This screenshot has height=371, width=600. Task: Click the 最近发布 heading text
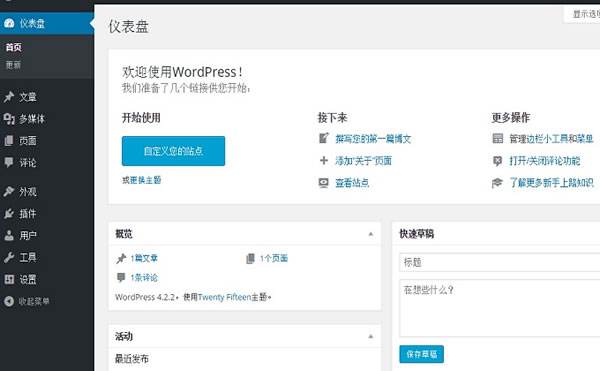132,359
